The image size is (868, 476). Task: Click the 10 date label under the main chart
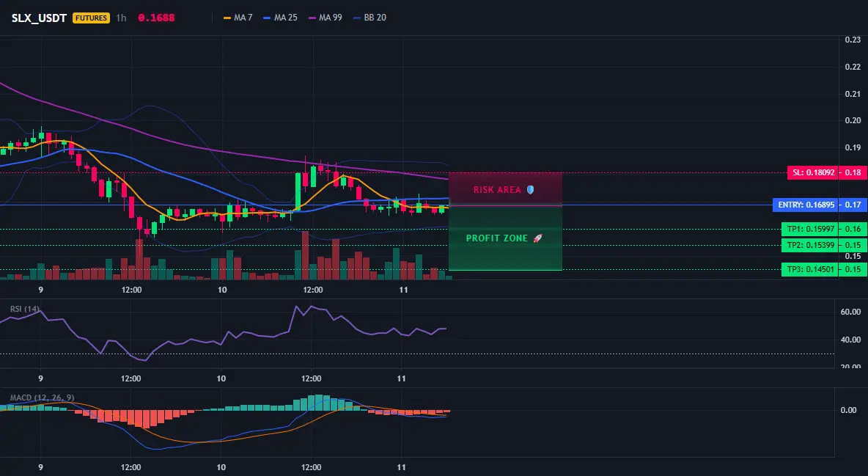pos(222,290)
